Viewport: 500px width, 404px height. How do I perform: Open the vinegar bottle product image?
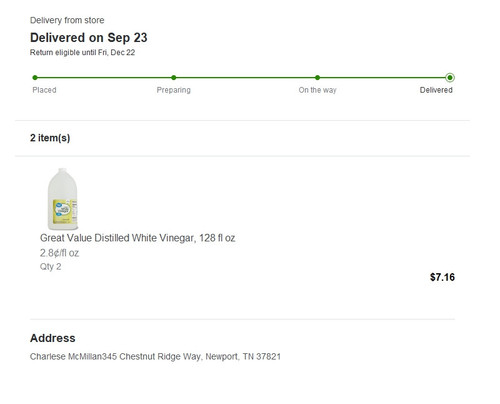(63, 199)
